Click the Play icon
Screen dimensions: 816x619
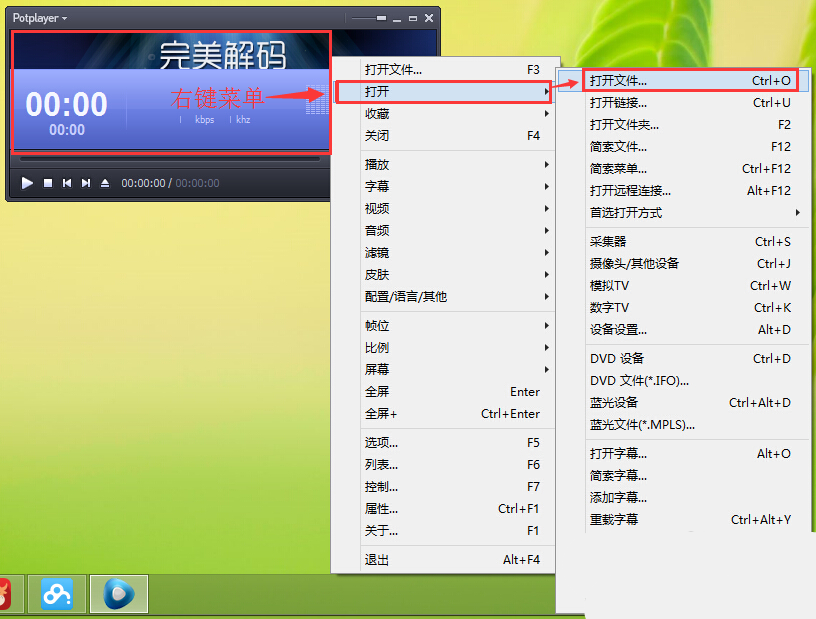point(26,183)
